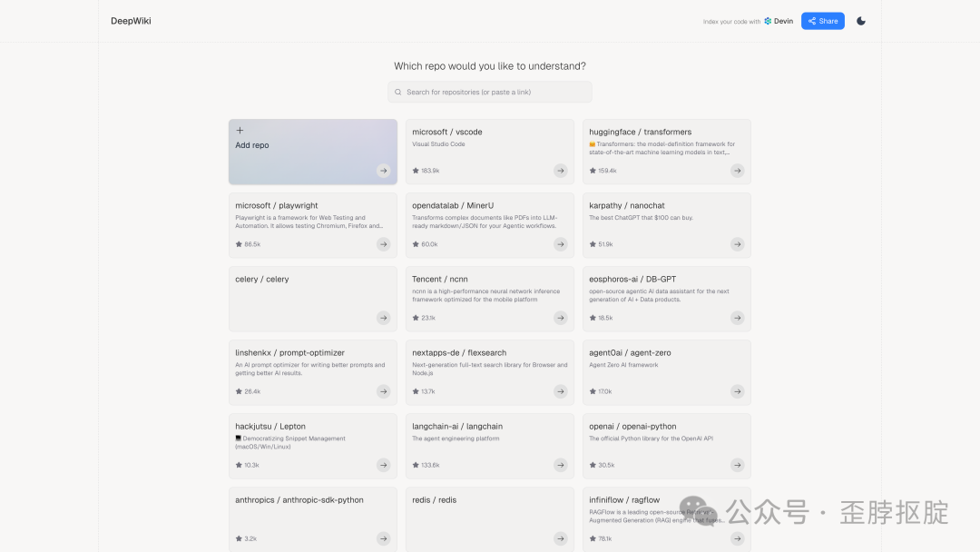980x552 pixels.
Task: Open arrow on microsoft / vscode card
Action: pyautogui.click(x=561, y=171)
